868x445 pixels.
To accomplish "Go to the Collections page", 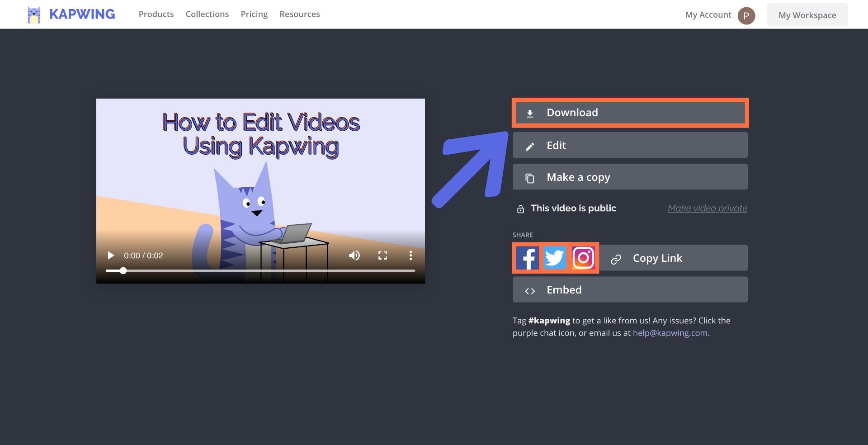I will click(x=207, y=14).
